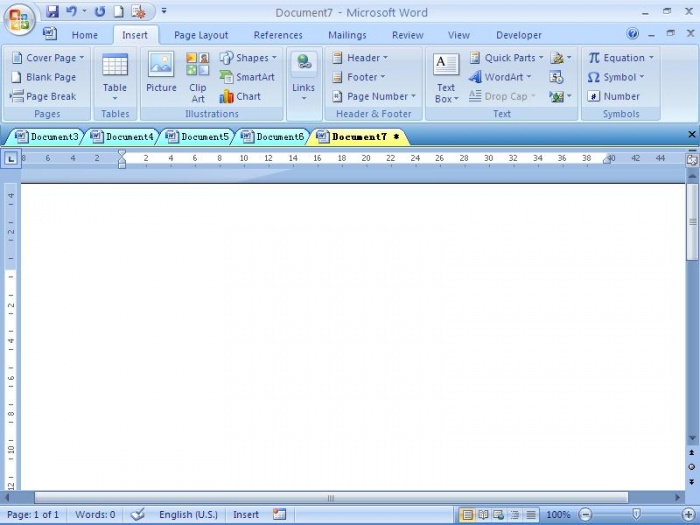Open the Table insert menu
The width and height of the screenshot is (700, 525).
115,77
